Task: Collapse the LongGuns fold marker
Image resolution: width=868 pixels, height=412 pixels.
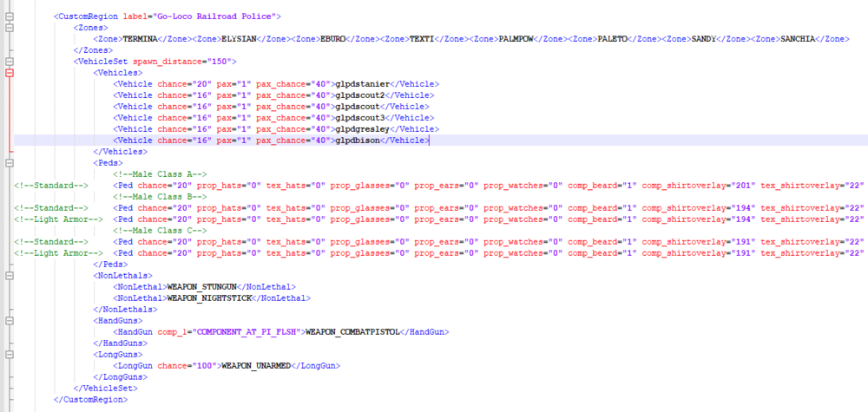Action: tap(9, 355)
